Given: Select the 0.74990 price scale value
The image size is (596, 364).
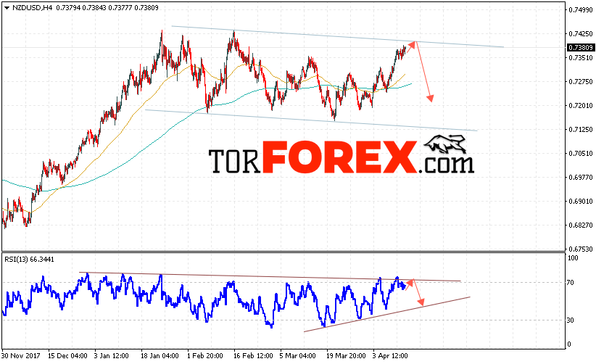Looking at the screenshot, I should (x=581, y=10).
